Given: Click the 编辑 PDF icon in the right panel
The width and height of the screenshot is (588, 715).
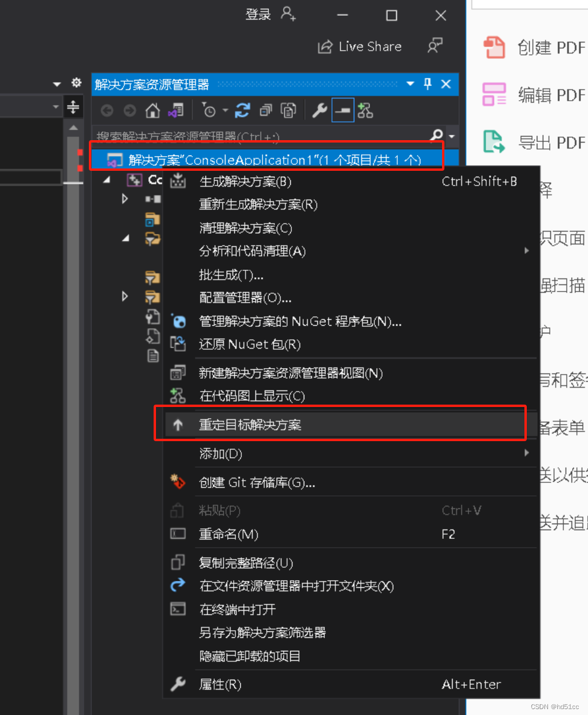Looking at the screenshot, I should [494, 95].
